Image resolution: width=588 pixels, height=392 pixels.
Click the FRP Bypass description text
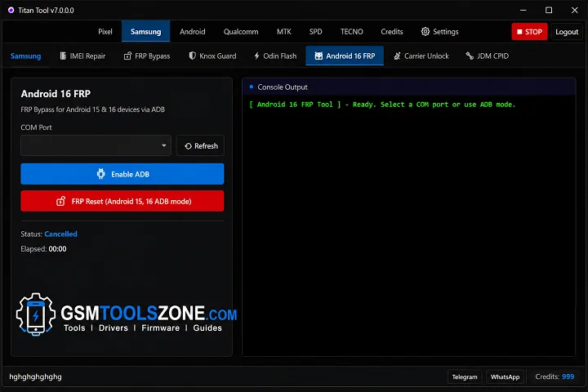click(x=92, y=109)
